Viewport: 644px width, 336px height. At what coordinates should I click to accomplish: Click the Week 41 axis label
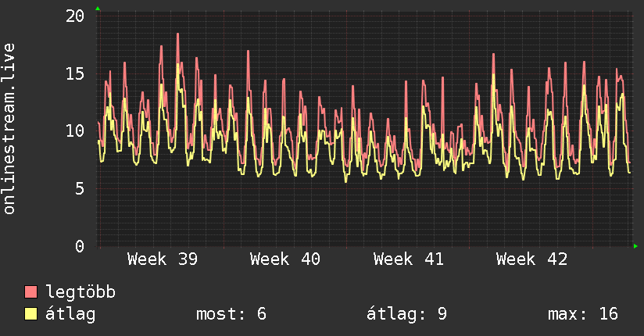click(x=409, y=259)
